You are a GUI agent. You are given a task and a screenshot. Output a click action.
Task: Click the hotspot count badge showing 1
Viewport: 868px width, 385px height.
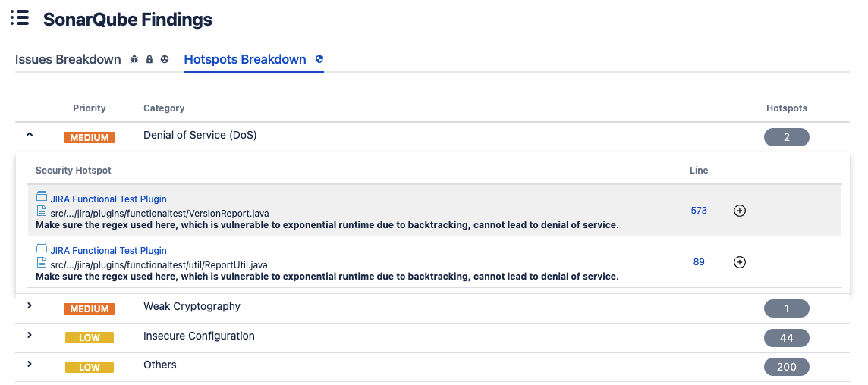click(x=787, y=308)
